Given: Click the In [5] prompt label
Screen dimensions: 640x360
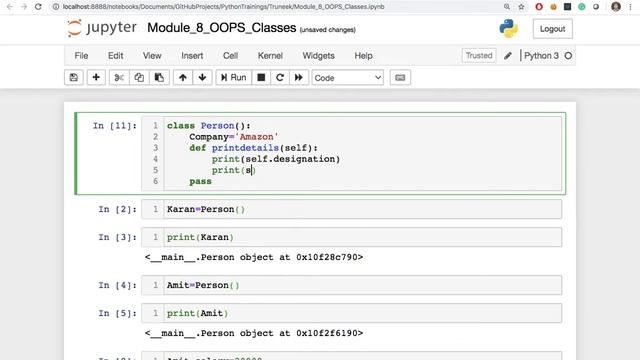Looking at the screenshot, I should point(118,313).
